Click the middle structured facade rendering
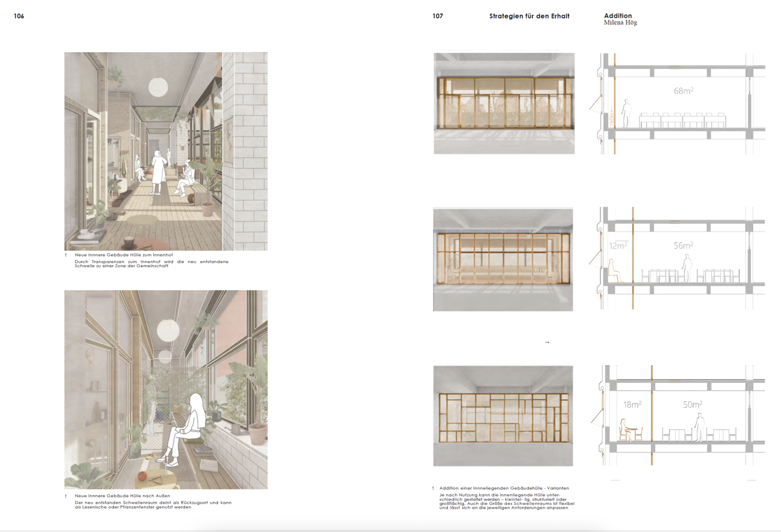This screenshot has height=532, width=781. 503,259
